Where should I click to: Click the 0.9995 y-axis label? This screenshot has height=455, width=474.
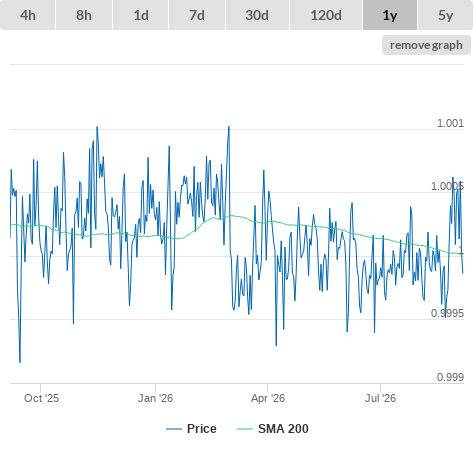pyautogui.click(x=447, y=313)
